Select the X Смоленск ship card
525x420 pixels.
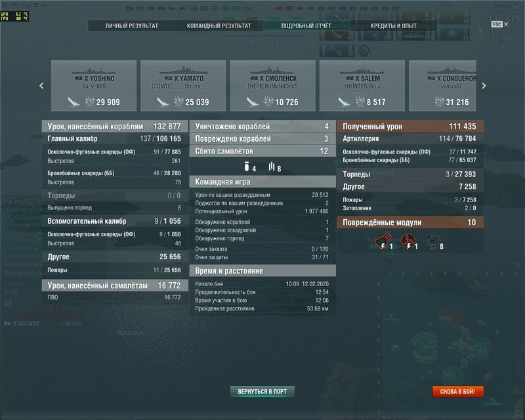[x=272, y=86]
